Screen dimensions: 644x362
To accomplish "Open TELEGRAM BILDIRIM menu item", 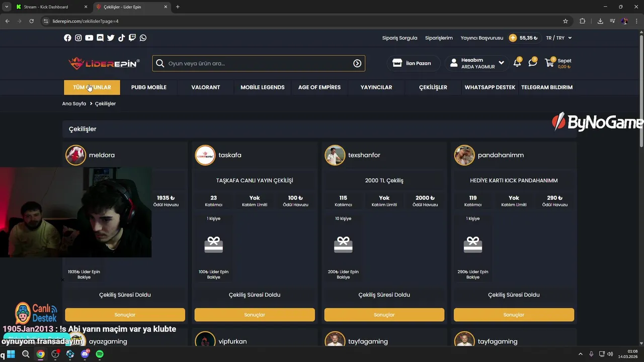I will point(547,87).
